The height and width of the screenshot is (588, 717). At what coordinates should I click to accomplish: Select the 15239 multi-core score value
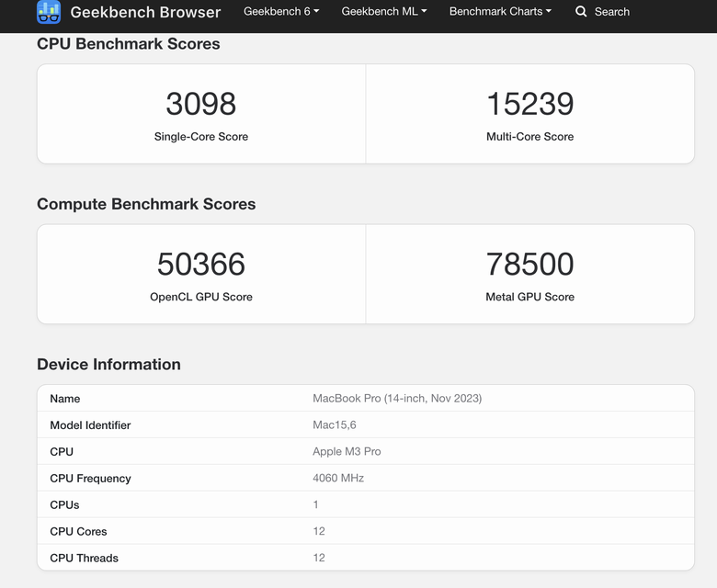[530, 104]
